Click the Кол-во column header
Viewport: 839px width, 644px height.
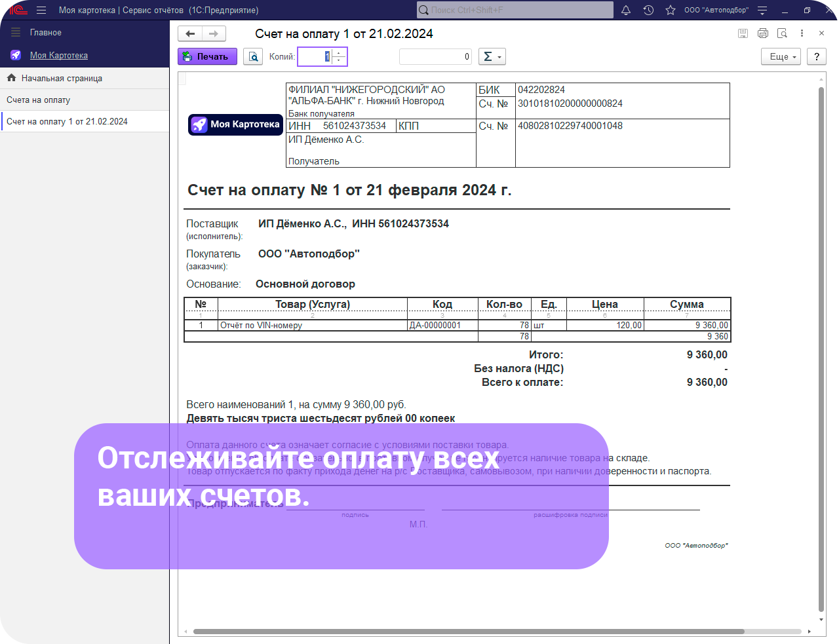504,305
